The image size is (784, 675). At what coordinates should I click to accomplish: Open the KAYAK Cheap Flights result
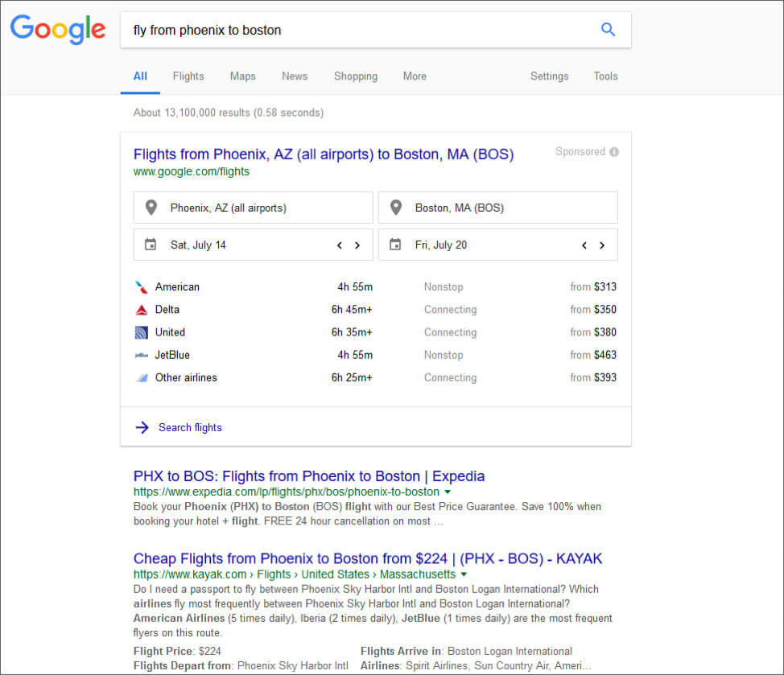[x=368, y=558]
